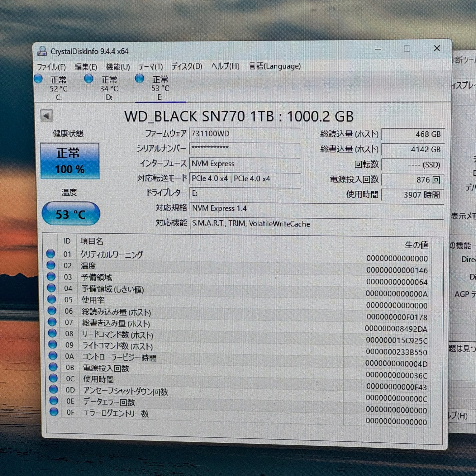Close the CrystalDiskInfo window
This screenshot has height=476, width=476.
click(x=437, y=48)
